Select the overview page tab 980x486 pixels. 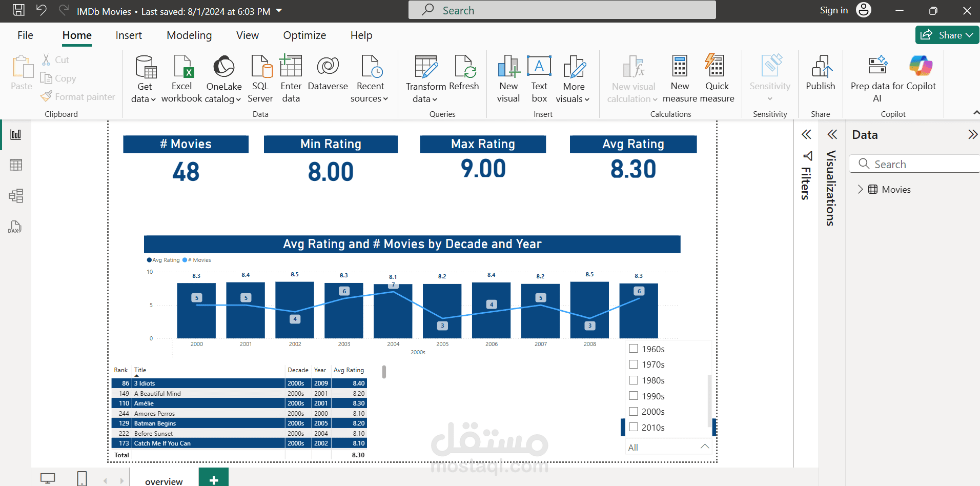164,479
